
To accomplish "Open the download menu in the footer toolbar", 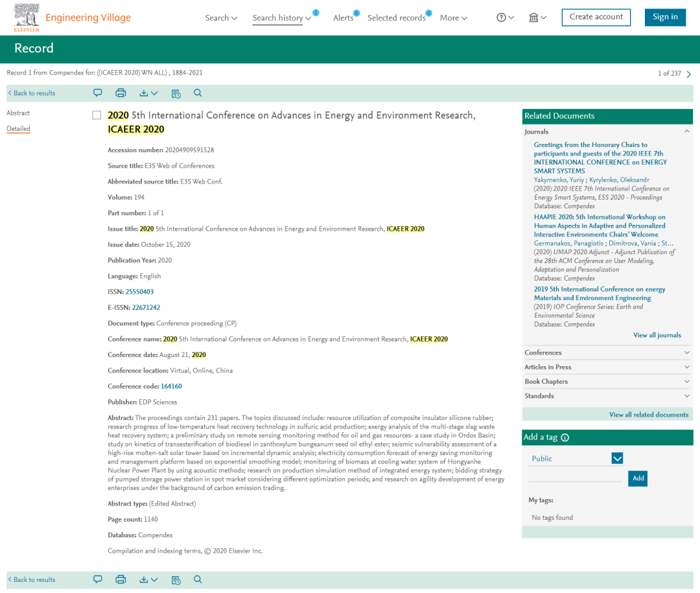I will click(x=148, y=579).
